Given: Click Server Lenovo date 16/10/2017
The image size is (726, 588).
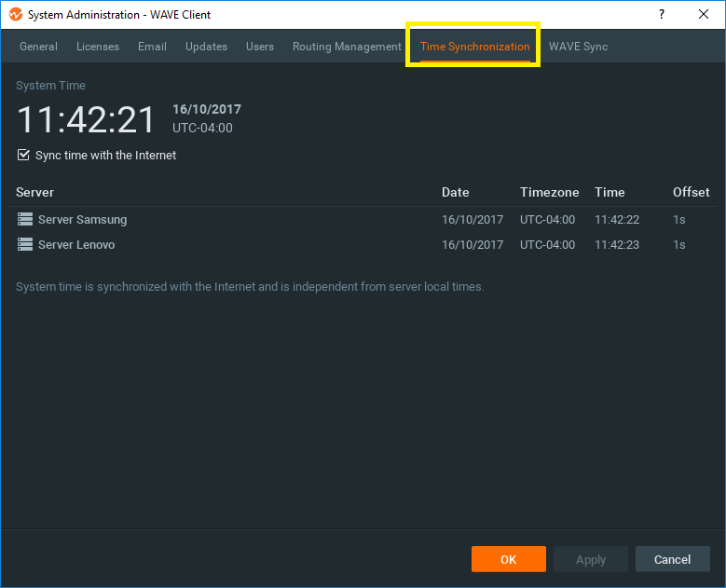Looking at the screenshot, I should pyautogui.click(x=473, y=244).
